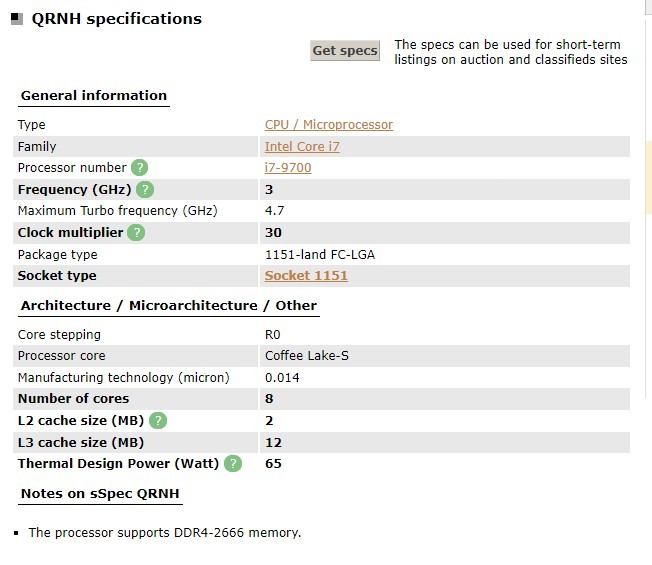Image resolution: width=652 pixels, height=565 pixels.
Task: Select the QRNH specifications heading
Action: pos(116,19)
